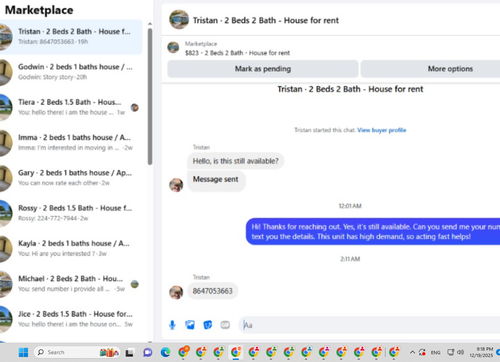
Task: Click the ENG language indicator
Action: pyautogui.click(x=435, y=352)
